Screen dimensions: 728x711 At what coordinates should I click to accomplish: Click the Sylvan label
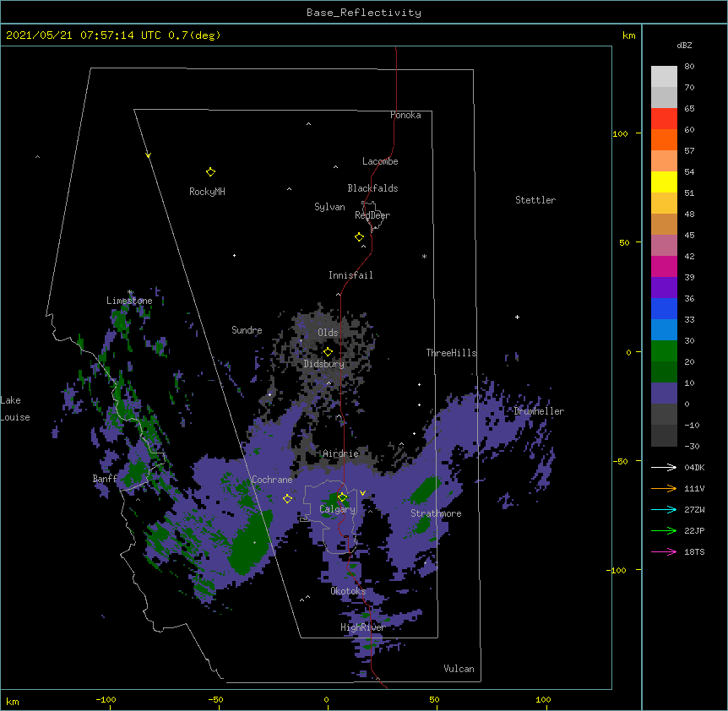[x=329, y=207]
